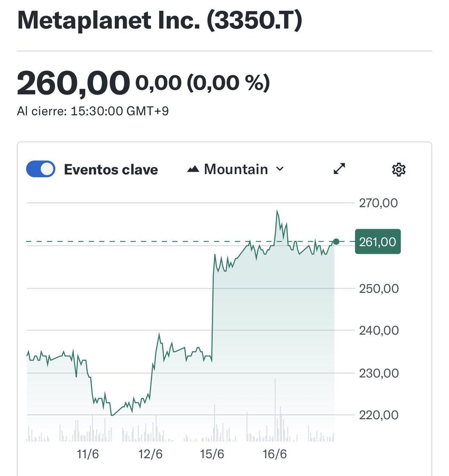Click the Metaplanet Inc. (3350.T) title

159,21
